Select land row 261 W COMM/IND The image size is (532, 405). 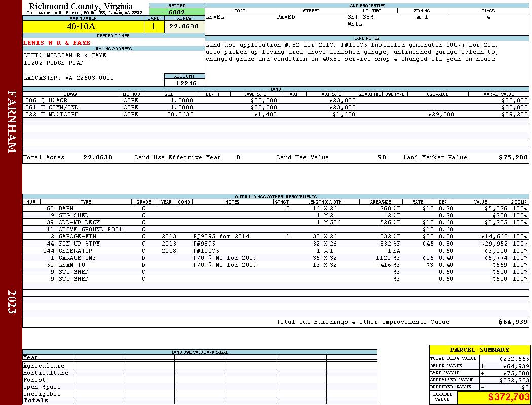[276, 107]
